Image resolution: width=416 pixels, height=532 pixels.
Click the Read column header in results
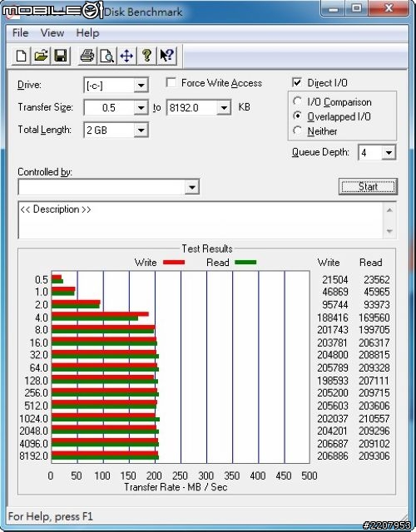(x=371, y=263)
